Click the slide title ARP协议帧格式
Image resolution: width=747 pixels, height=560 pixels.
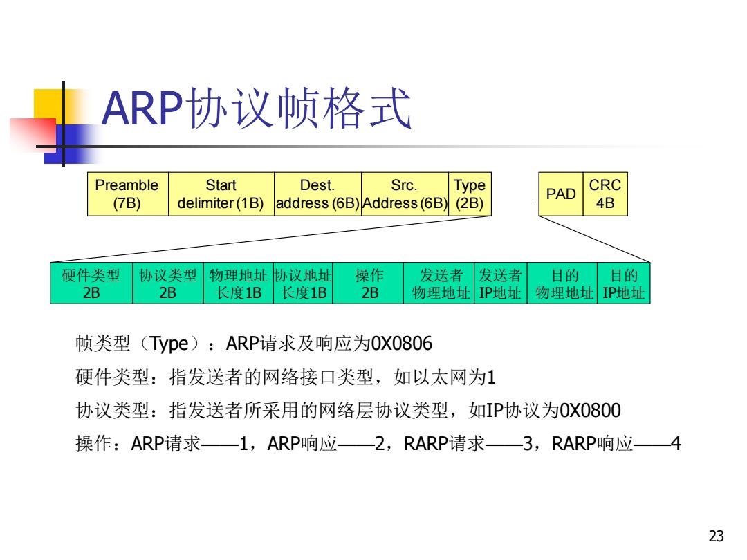[x=257, y=109]
